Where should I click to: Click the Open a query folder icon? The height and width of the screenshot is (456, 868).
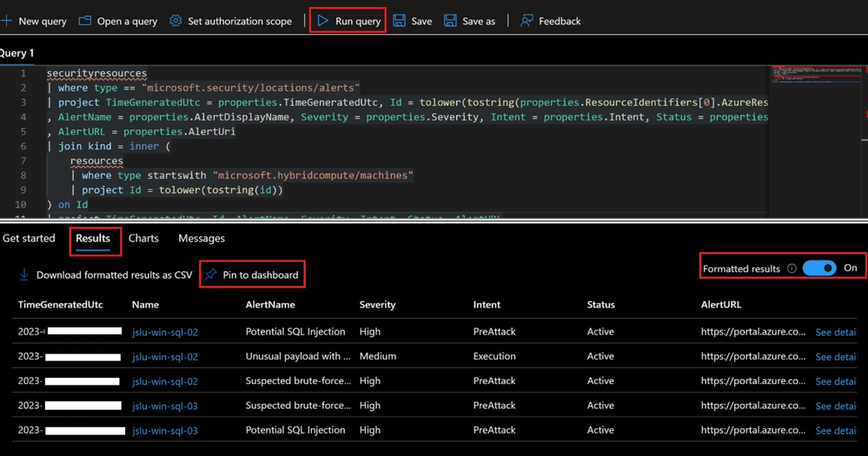click(84, 21)
